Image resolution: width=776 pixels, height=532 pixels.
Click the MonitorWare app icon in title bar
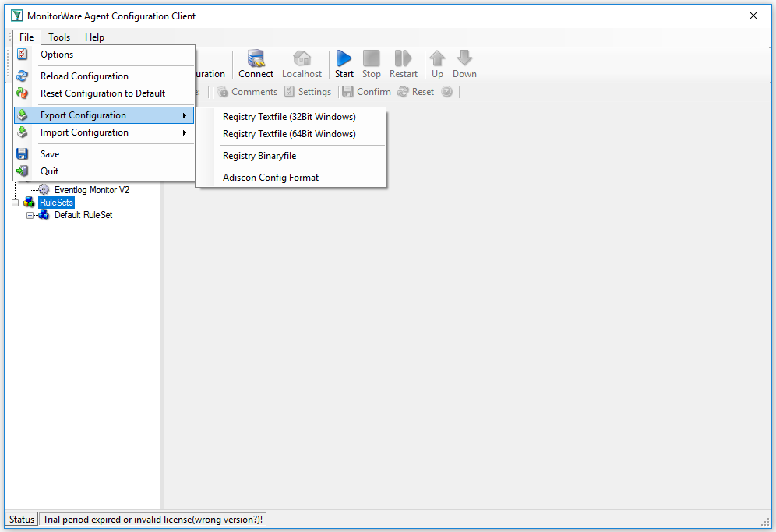coord(17,16)
